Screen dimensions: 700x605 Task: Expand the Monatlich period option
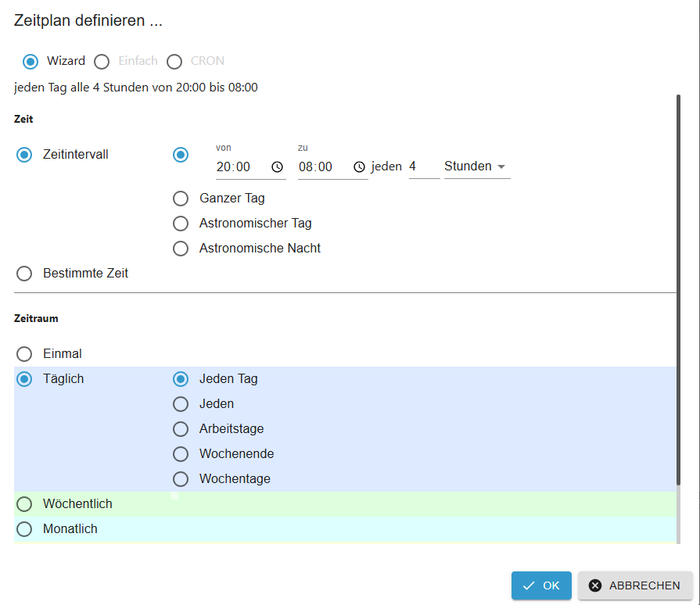[24, 529]
